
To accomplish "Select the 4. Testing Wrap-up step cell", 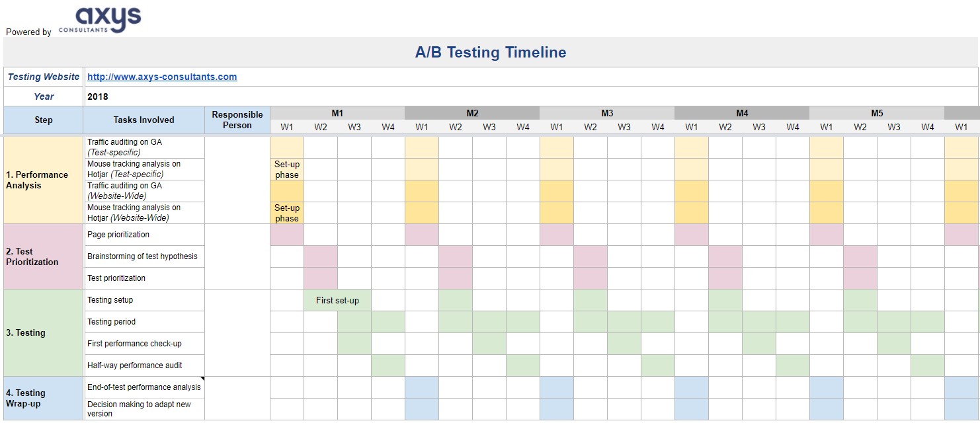I will tap(44, 399).
